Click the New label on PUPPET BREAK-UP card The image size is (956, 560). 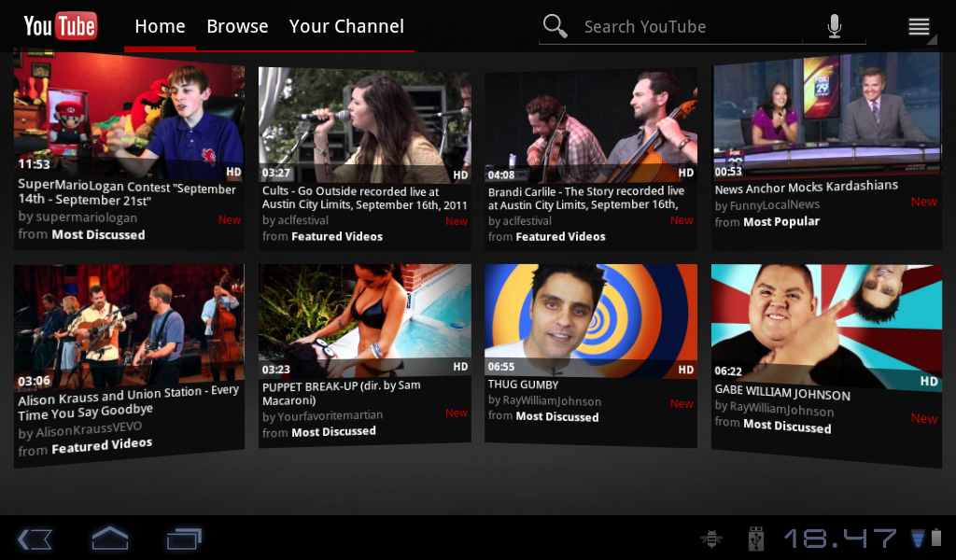click(x=456, y=413)
